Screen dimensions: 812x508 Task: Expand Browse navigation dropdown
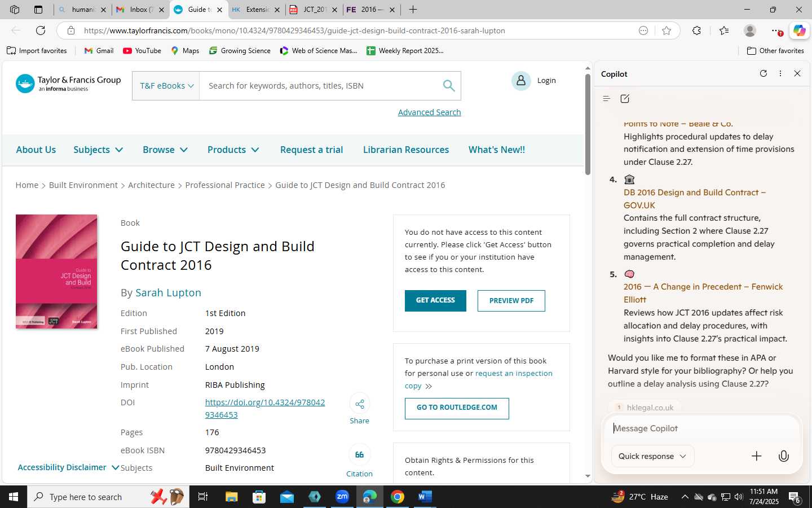(165, 150)
